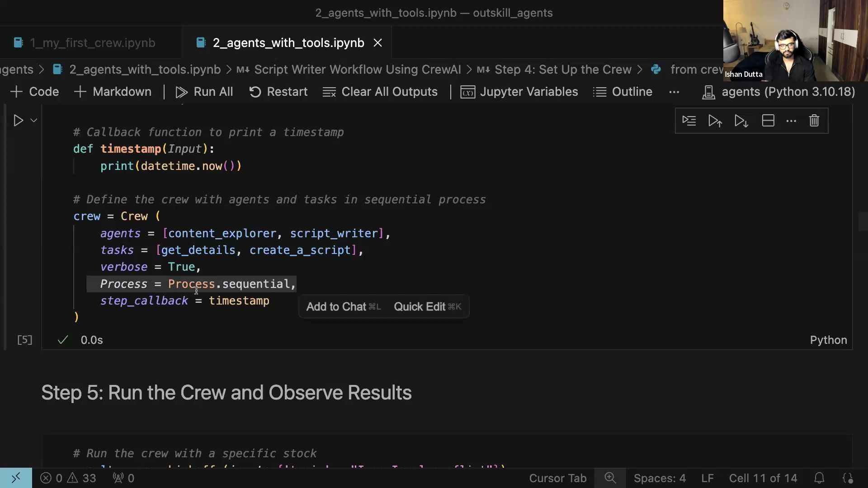The image size is (868, 488).
Task: Delete cell with trash icon
Action: click(814, 121)
